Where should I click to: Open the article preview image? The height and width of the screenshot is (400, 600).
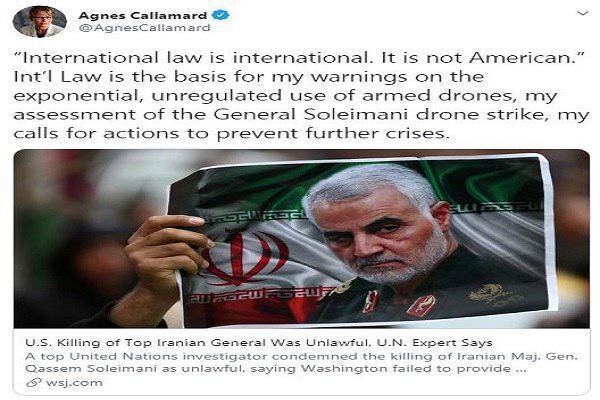pyautogui.click(x=302, y=239)
